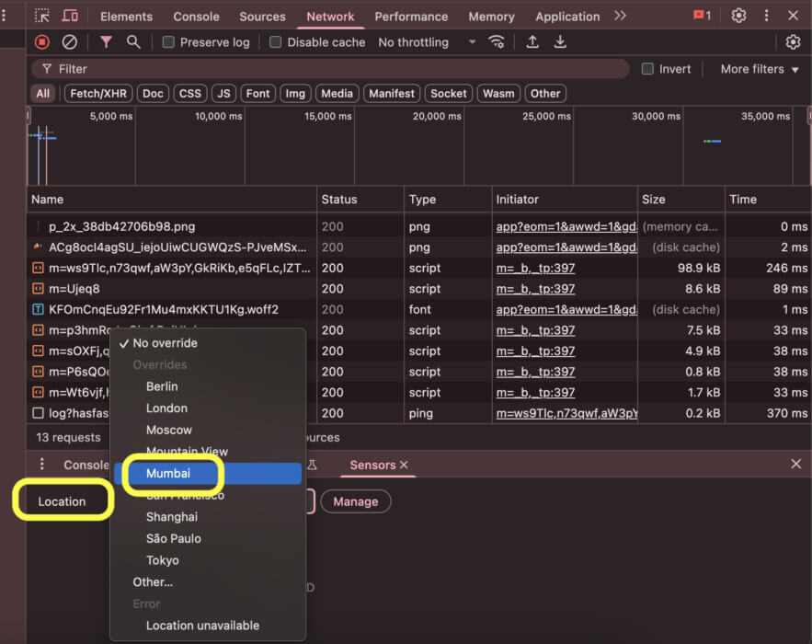812x644 pixels.
Task: Filter by Img requests
Action: [295, 93]
